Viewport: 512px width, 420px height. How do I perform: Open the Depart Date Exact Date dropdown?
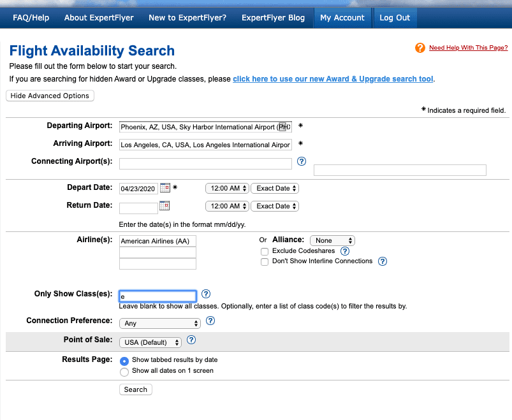pyautogui.click(x=275, y=188)
